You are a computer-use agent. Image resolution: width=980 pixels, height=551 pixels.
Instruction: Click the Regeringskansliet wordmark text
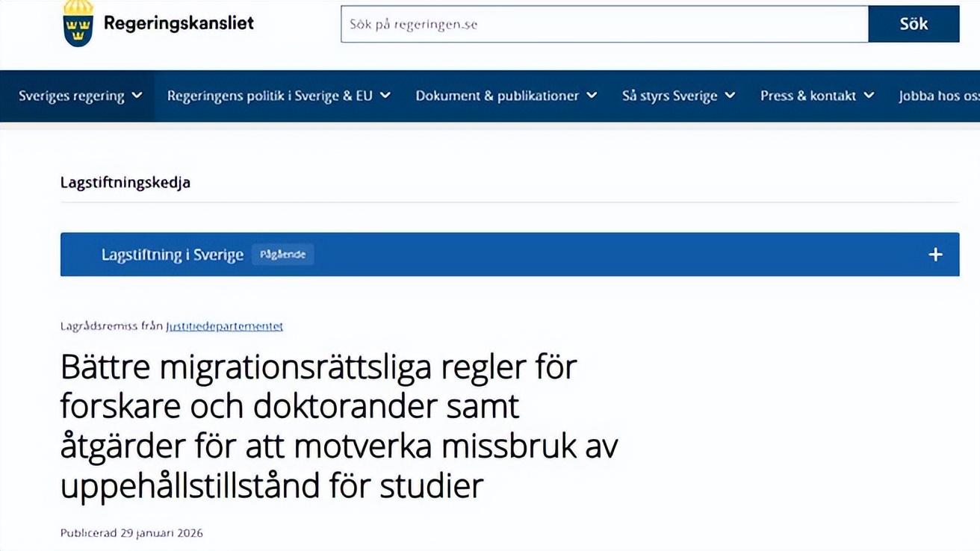tap(179, 23)
